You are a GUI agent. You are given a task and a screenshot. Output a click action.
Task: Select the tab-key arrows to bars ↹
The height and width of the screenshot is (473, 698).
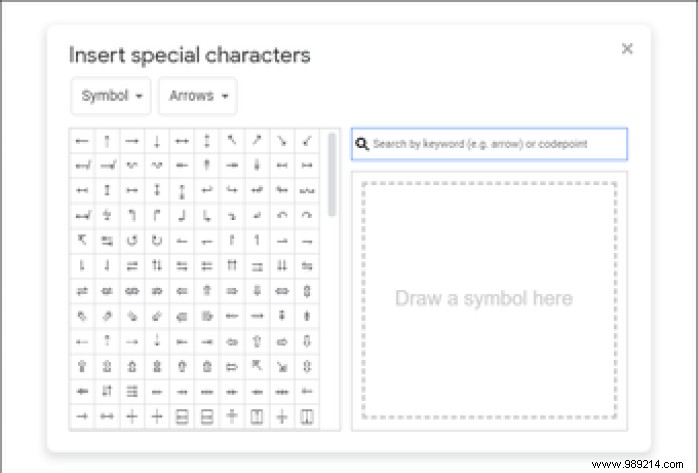tap(107, 241)
